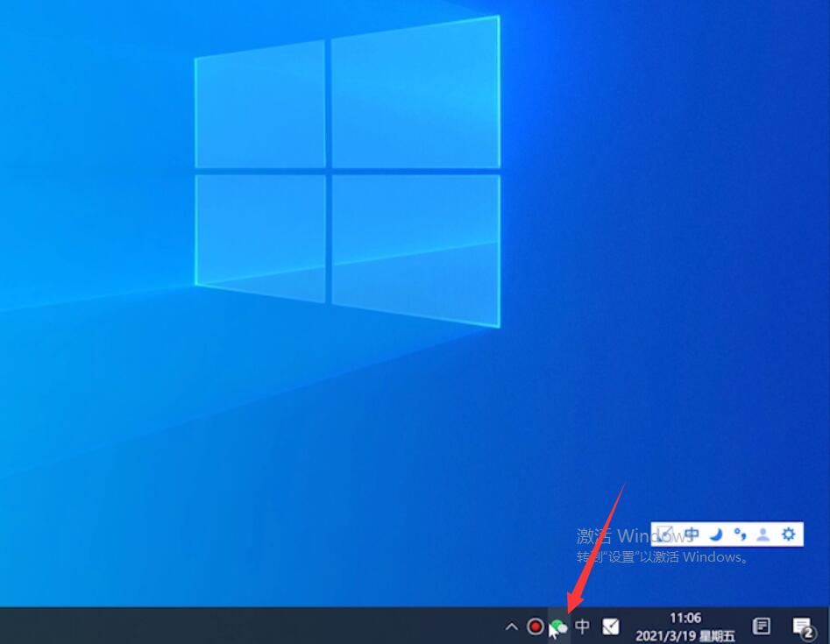The image size is (830, 644).
Task: Toggle Chinese mode on the floating input bar
Action: click(692, 534)
